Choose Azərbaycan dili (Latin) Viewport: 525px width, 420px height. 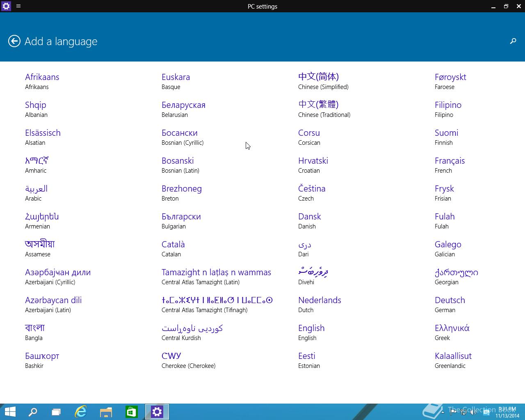53,304
